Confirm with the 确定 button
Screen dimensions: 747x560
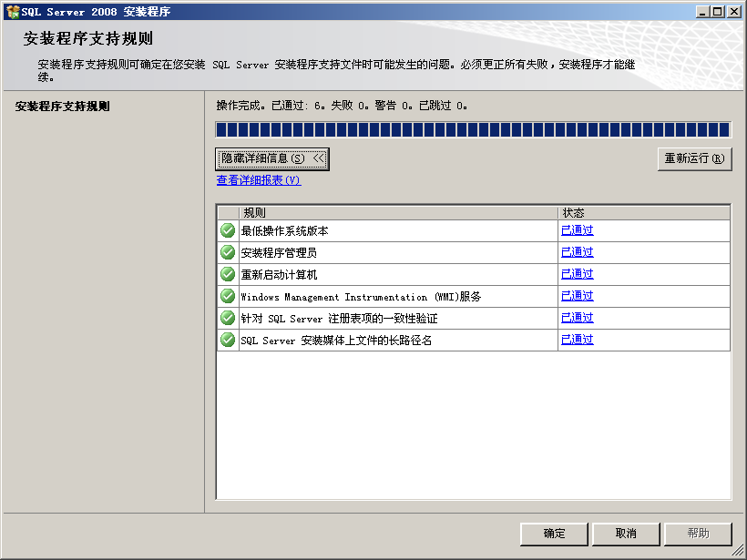554,534
